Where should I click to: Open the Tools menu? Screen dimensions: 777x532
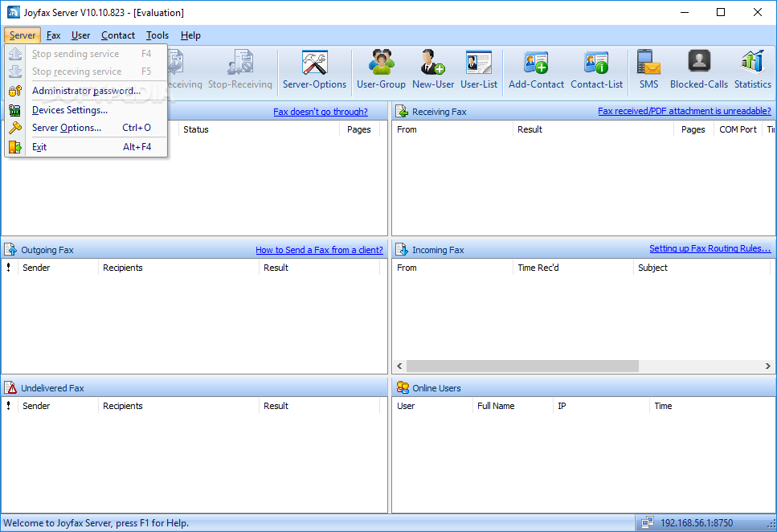tap(157, 35)
